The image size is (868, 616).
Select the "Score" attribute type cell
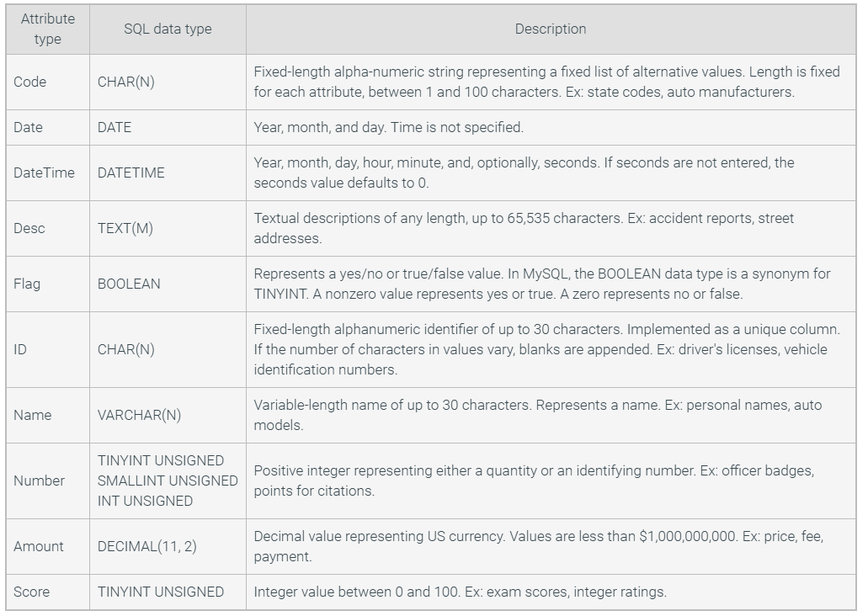(32, 592)
